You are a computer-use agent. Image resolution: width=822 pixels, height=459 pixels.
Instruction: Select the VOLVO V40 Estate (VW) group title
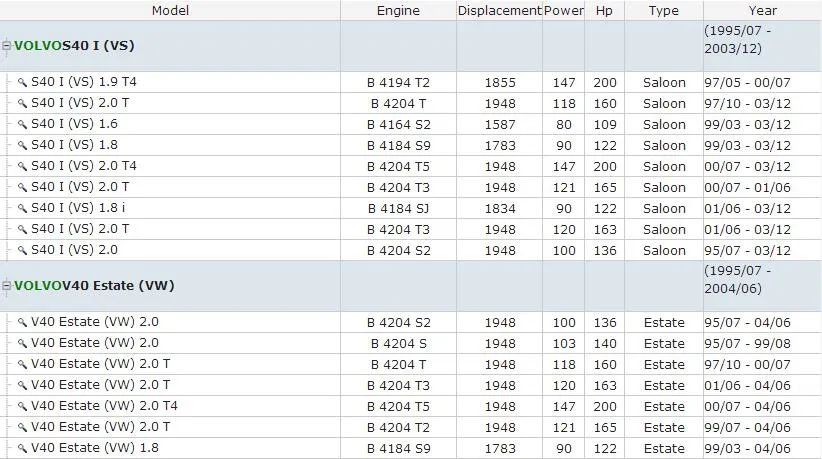pos(94,286)
